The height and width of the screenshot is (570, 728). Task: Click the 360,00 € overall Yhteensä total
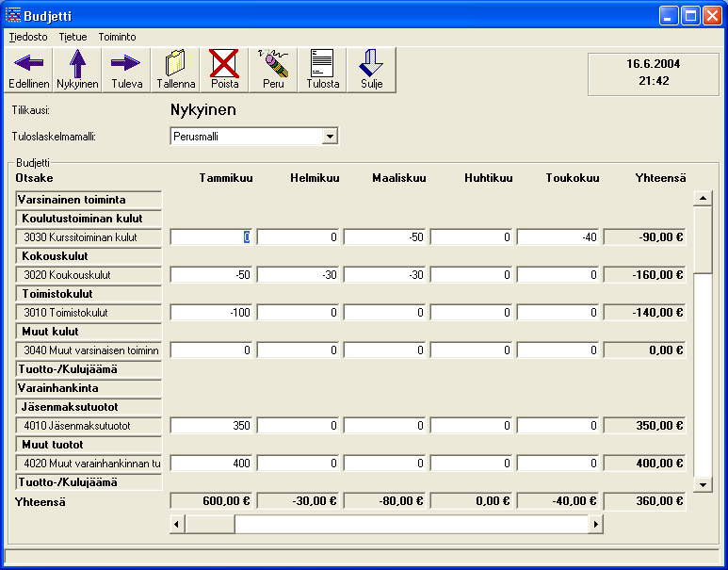(645, 501)
